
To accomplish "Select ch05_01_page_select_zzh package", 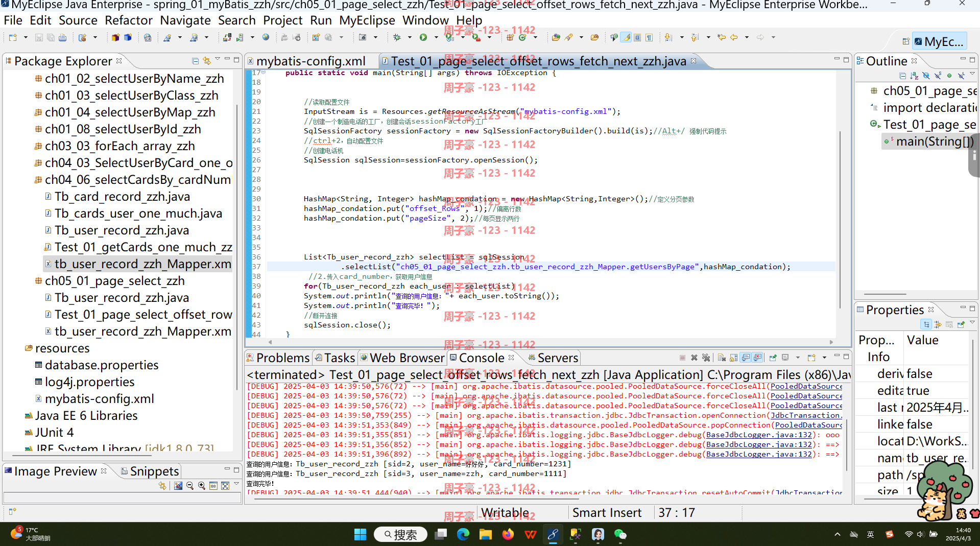I will [114, 281].
